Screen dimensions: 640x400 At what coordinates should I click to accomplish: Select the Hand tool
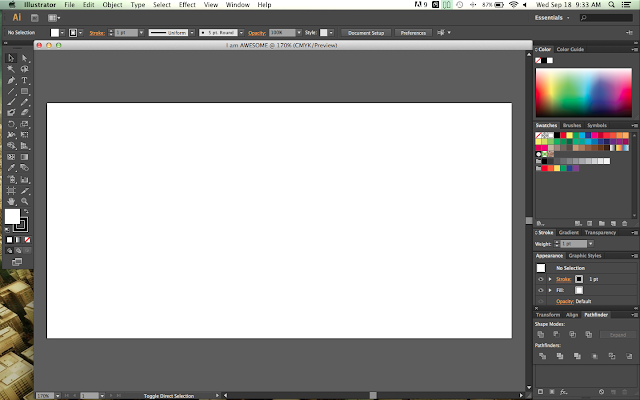(11, 202)
